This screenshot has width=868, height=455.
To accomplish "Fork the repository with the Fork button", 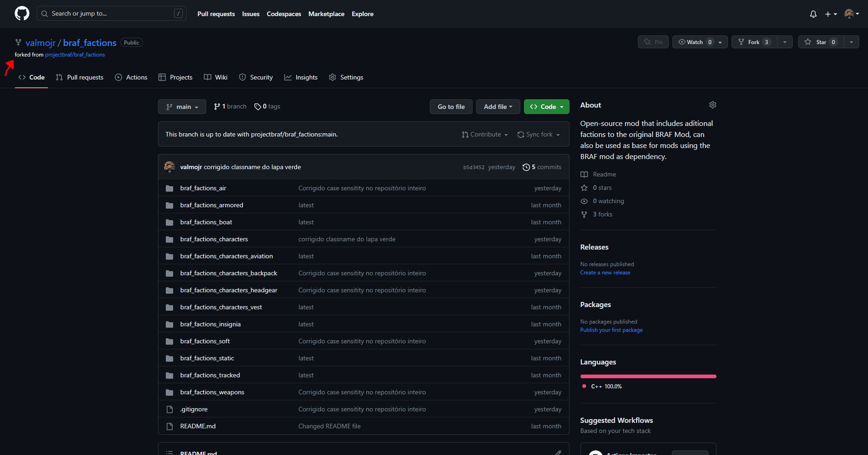I will click(x=755, y=42).
